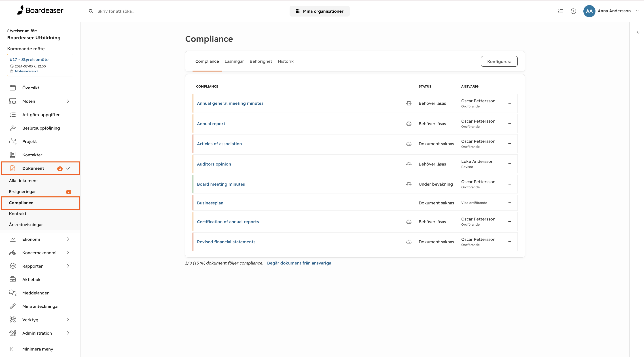This screenshot has height=357, width=644.
Task: Click the Konfigurera button
Action: pos(499,61)
